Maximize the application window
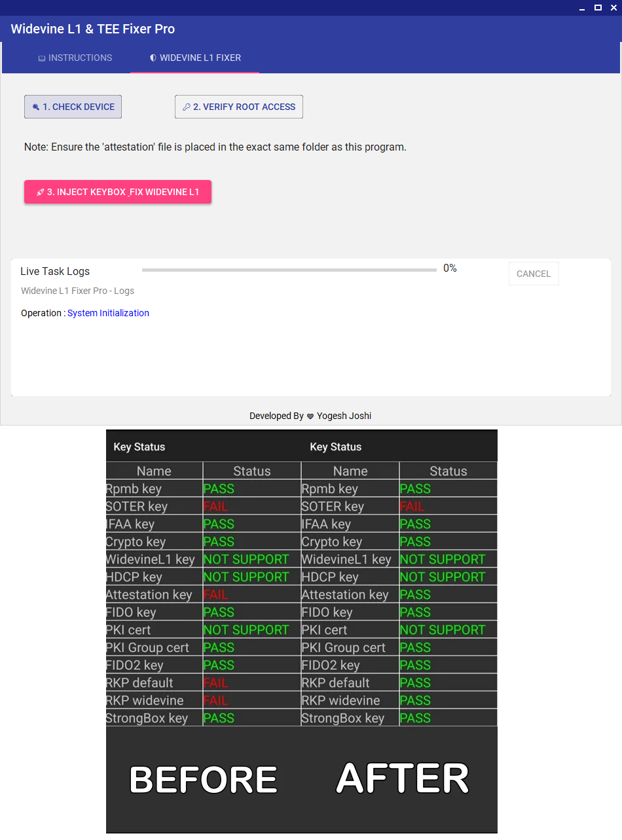 coord(598,8)
